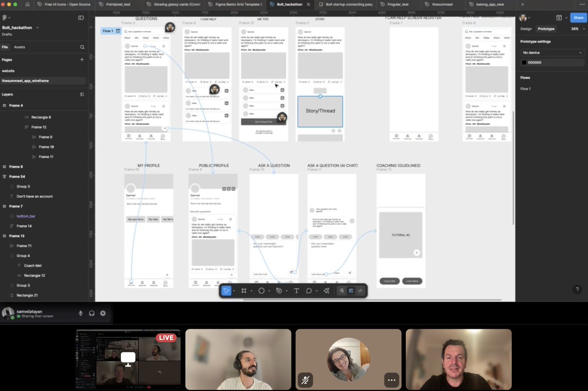The width and height of the screenshot is (588, 391).
Task: Open the thesummeet file tab
Action: [x=442, y=4]
